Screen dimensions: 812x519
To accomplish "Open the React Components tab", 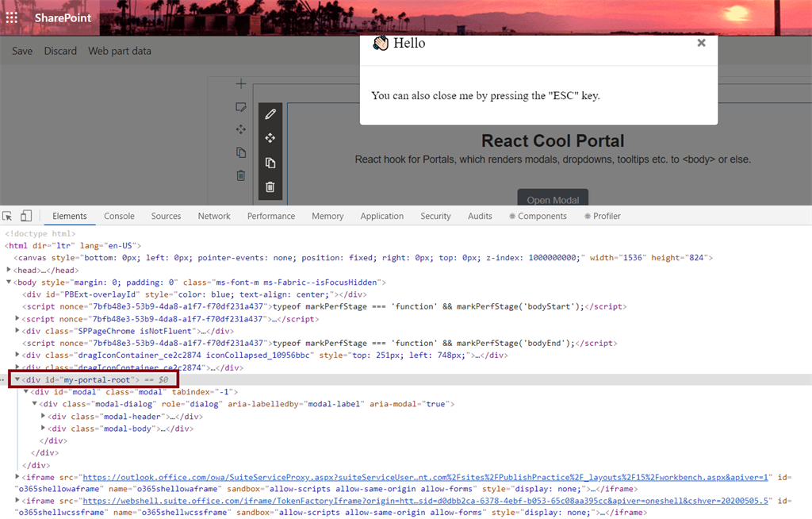I will click(x=538, y=216).
